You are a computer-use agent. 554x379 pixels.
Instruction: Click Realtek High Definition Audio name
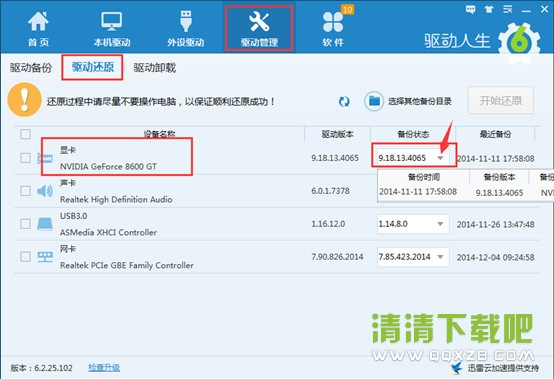116,200
